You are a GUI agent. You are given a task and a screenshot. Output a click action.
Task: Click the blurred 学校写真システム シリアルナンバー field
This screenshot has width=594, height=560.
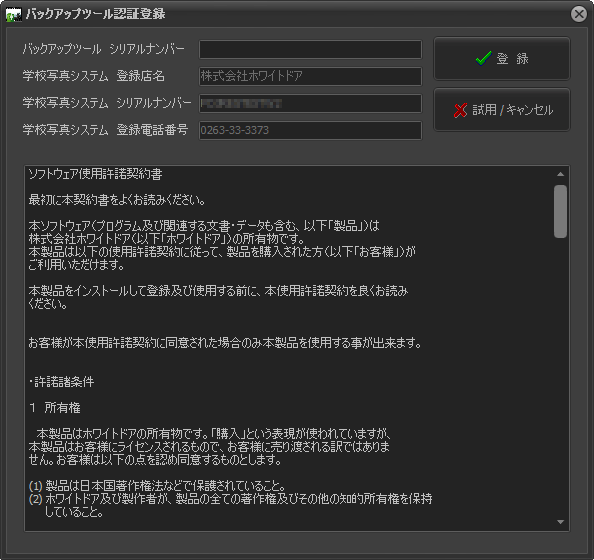pos(310,103)
